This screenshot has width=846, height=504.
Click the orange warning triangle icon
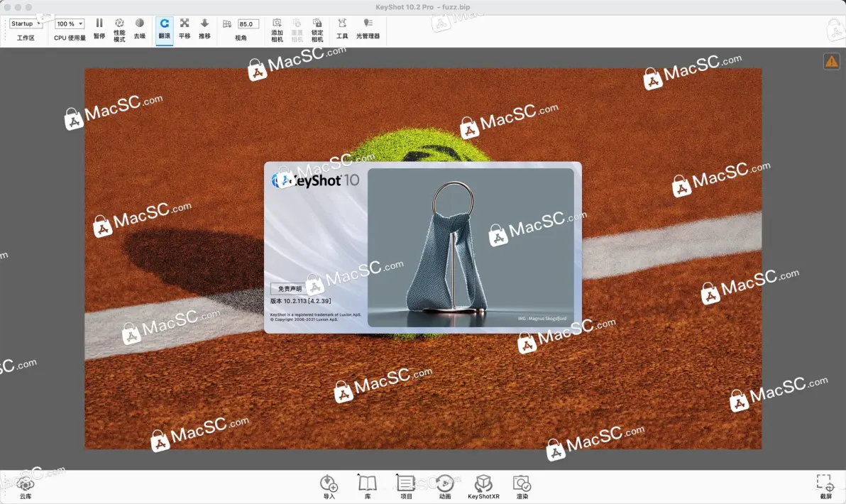pyautogui.click(x=831, y=62)
